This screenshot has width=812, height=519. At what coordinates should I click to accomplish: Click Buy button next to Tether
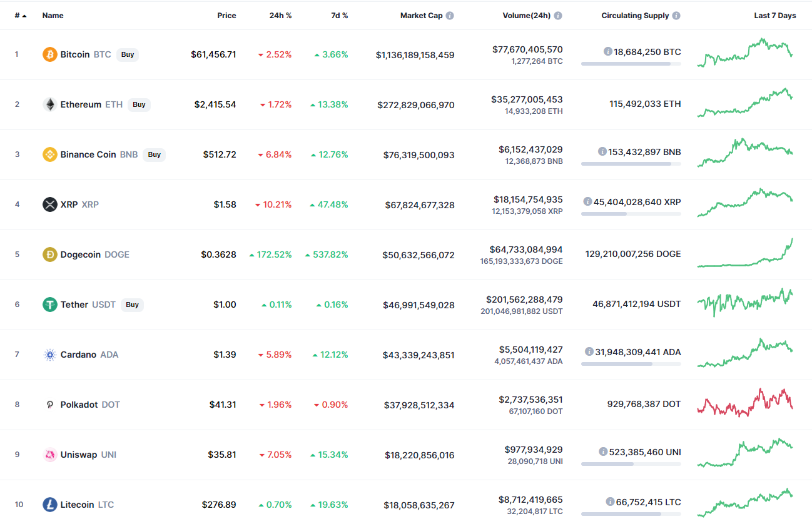132,305
